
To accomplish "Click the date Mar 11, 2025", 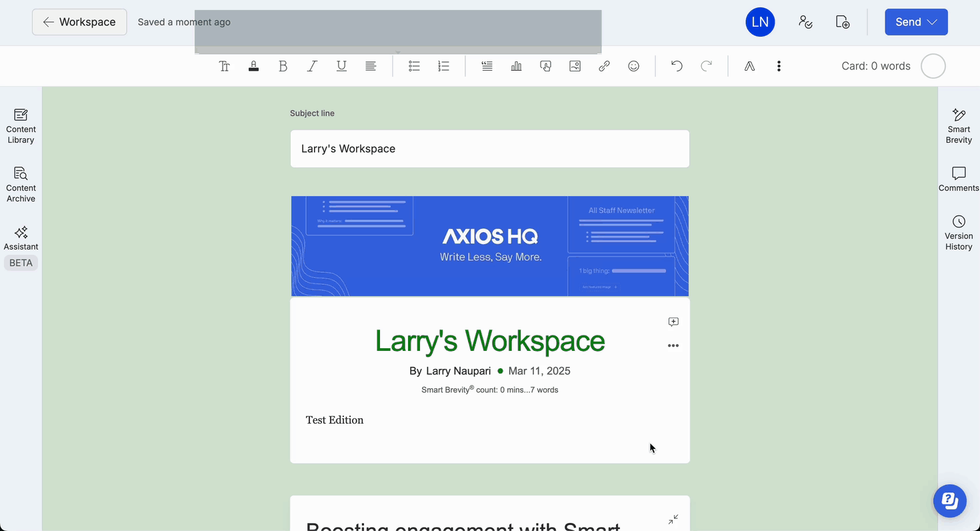I will 539,371.
